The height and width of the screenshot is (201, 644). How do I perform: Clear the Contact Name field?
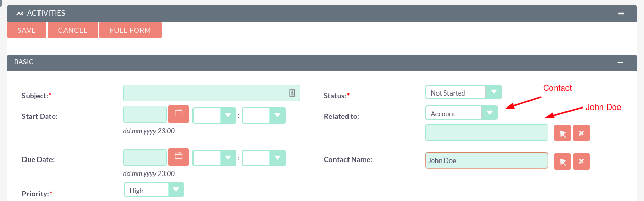point(581,162)
